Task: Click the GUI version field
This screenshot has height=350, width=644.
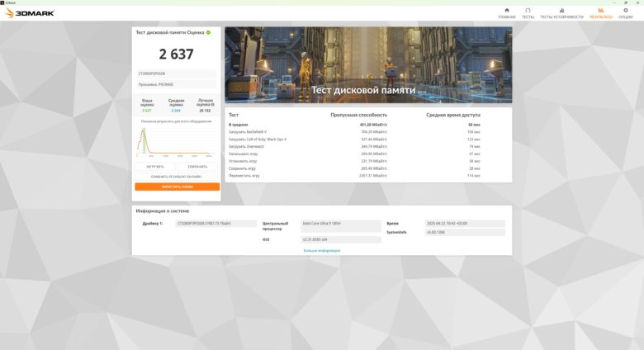Action: (x=341, y=239)
